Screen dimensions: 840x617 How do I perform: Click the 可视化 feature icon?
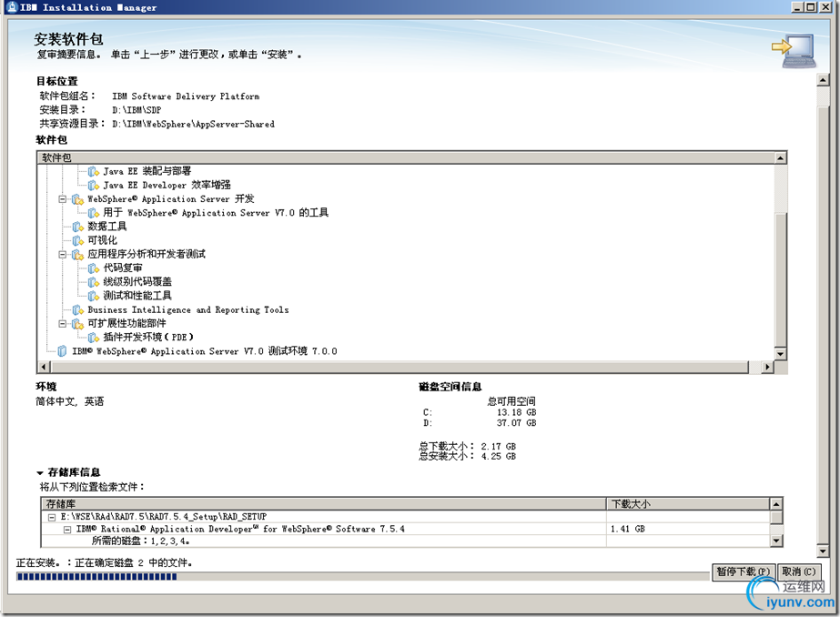[x=77, y=240]
